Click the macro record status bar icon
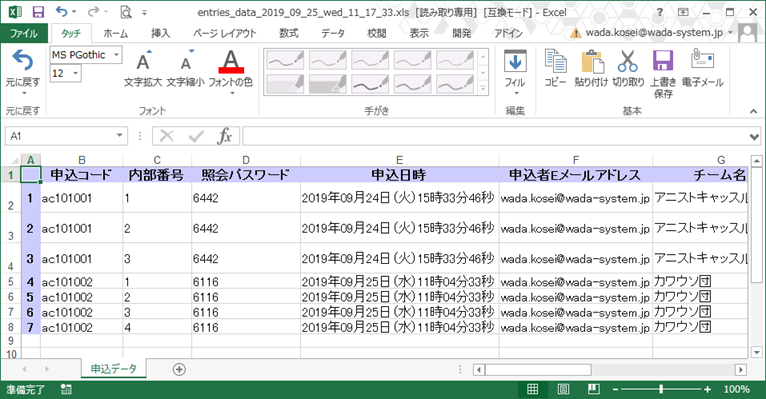 (66, 389)
